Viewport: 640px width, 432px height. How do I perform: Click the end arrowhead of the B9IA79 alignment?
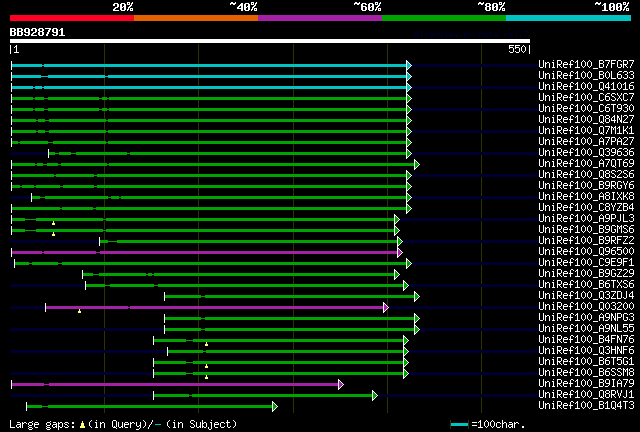tap(341, 385)
